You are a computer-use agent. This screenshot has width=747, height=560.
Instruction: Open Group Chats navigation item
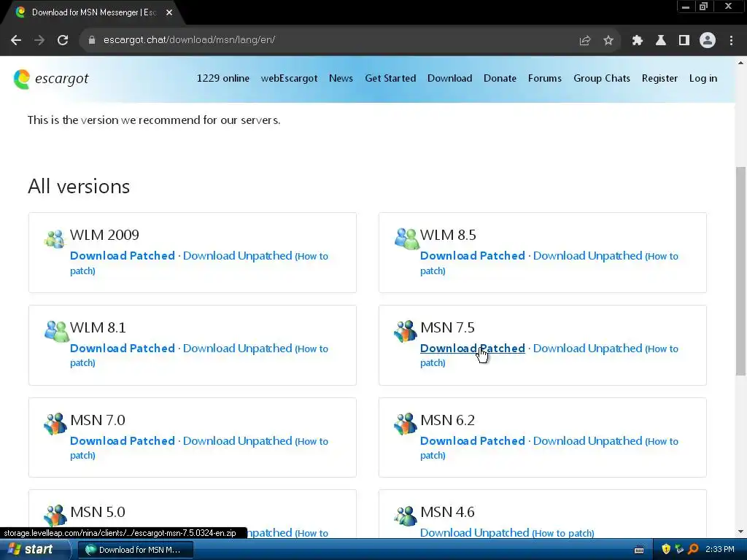tap(602, 79)
